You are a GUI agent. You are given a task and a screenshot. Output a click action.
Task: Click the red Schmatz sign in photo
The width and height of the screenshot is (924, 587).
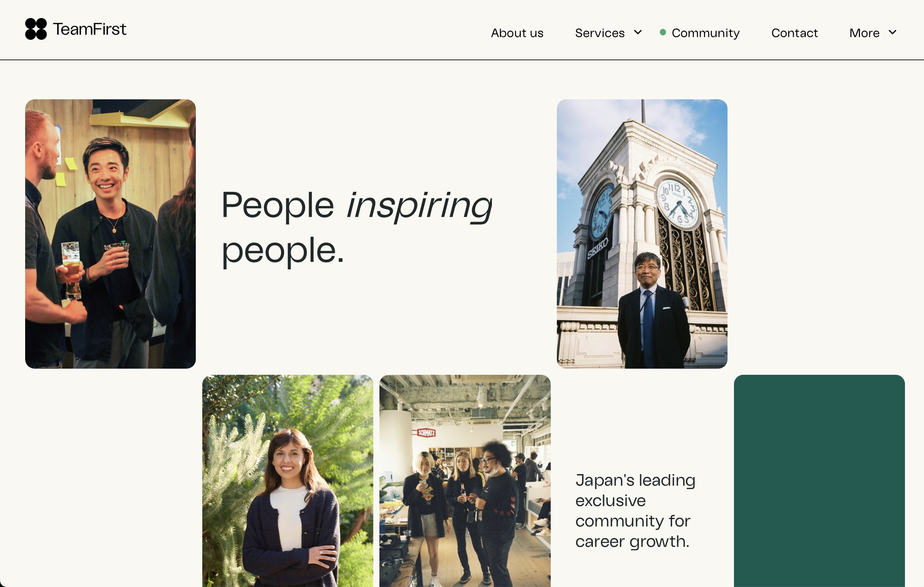[426, 433]
